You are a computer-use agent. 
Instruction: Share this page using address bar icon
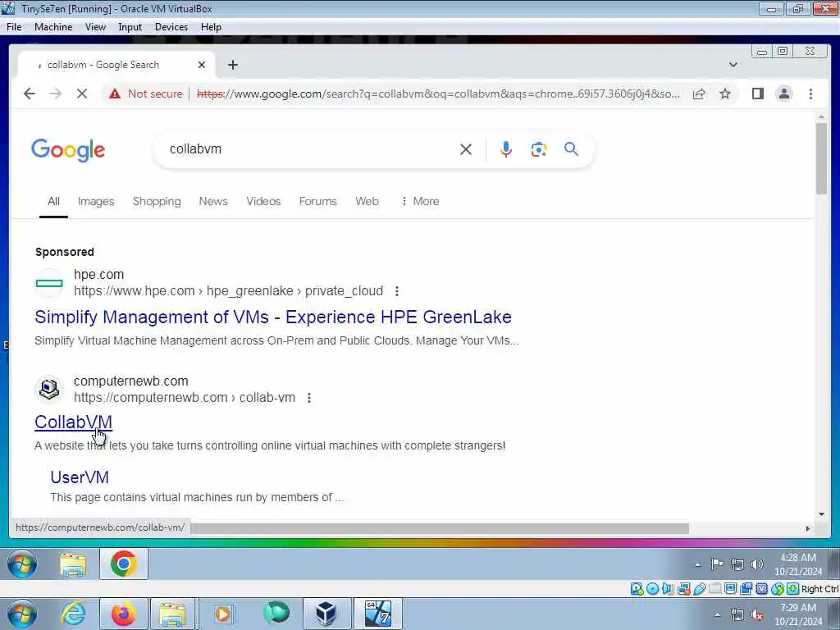pyautogui.click(x=699, y=94)
